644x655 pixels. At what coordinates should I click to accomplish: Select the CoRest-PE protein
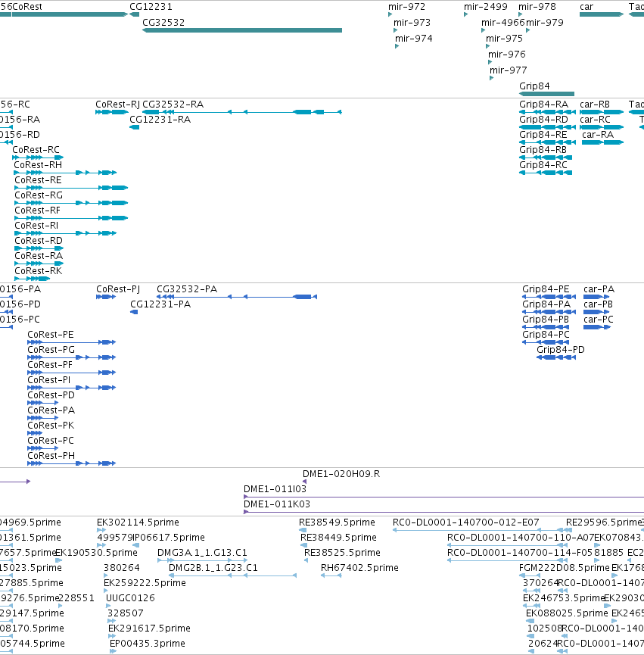71,342
